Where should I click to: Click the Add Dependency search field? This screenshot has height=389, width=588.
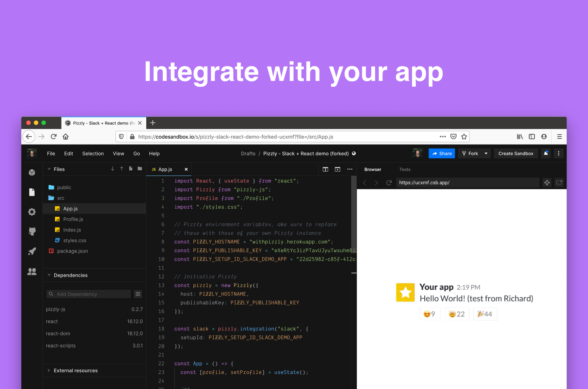[88, 294]
